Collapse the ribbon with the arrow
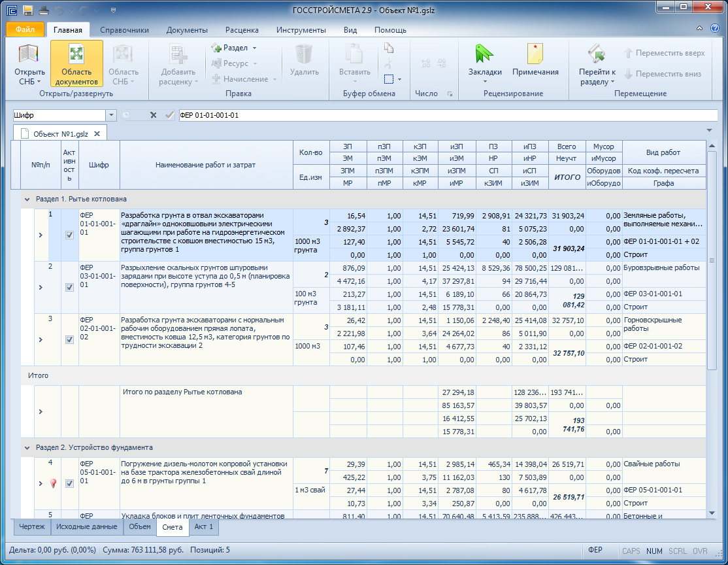This screenshot has height=565, width=728. coord(699,28)
